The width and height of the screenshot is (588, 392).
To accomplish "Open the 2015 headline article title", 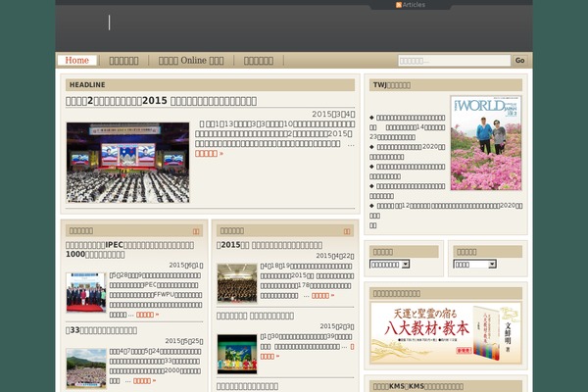I will tap(162, 101).
